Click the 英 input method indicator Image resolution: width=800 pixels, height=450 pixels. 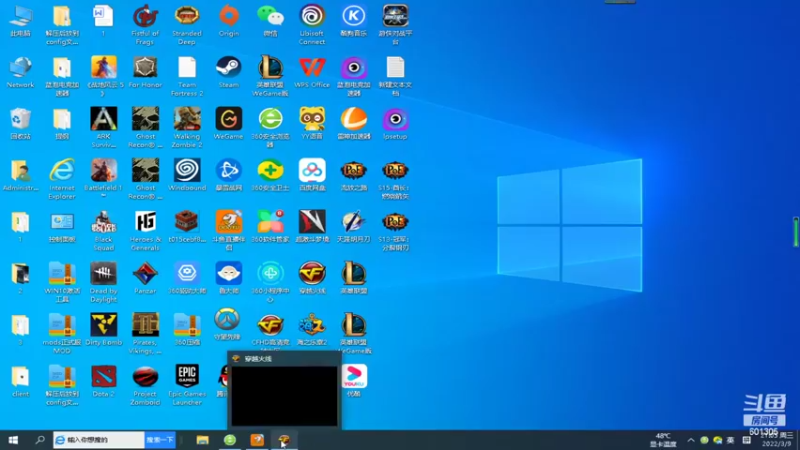(731, 440)
